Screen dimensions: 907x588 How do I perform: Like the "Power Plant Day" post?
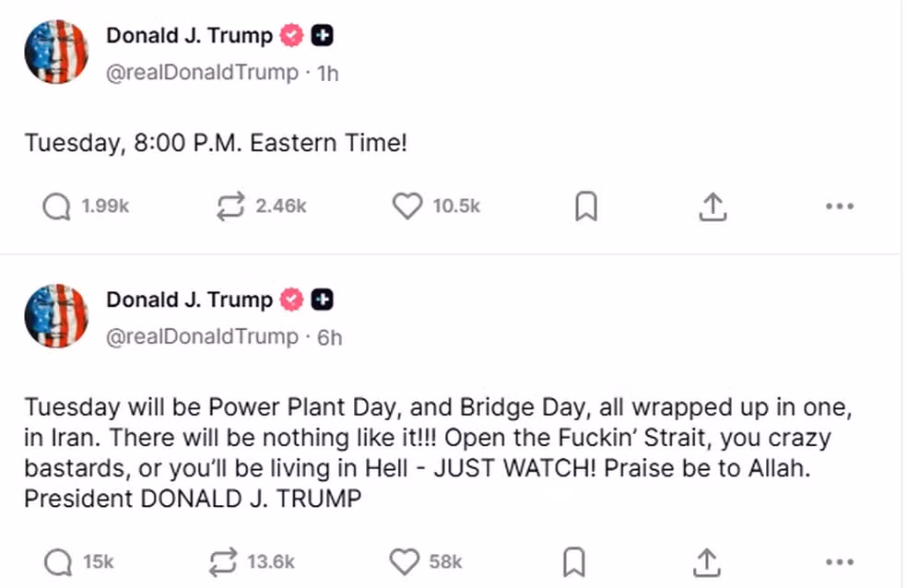[404, 561]
